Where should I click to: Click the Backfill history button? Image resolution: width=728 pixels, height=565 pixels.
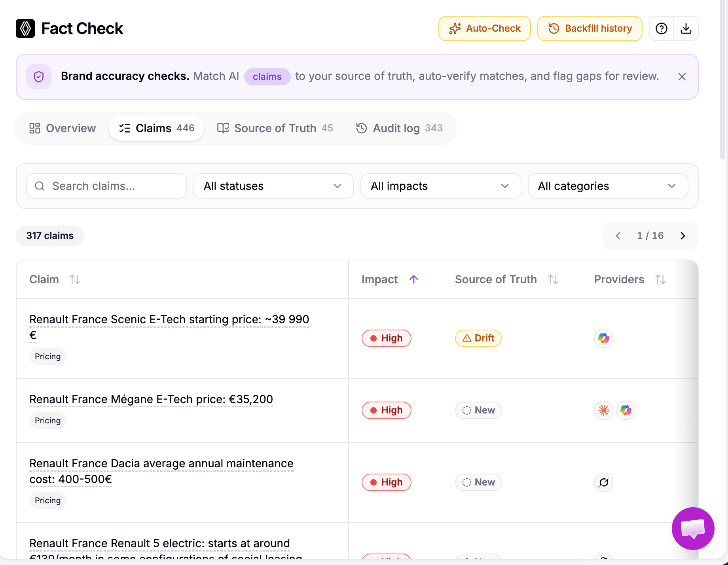point(590,28)
